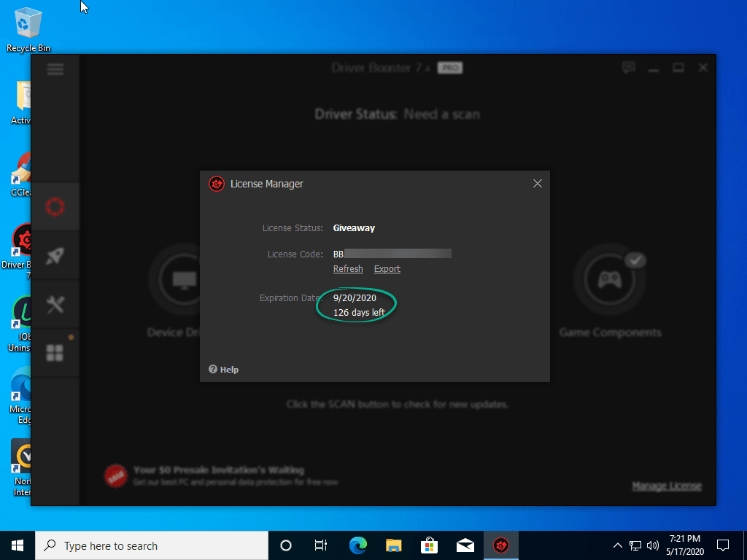This screenshot has width=747, height=560.
Task: Click the Game Components controller icon
Action: point(609,280)
